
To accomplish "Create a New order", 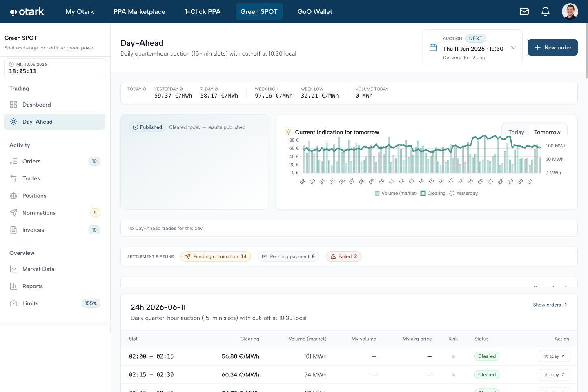I will 552,47.
